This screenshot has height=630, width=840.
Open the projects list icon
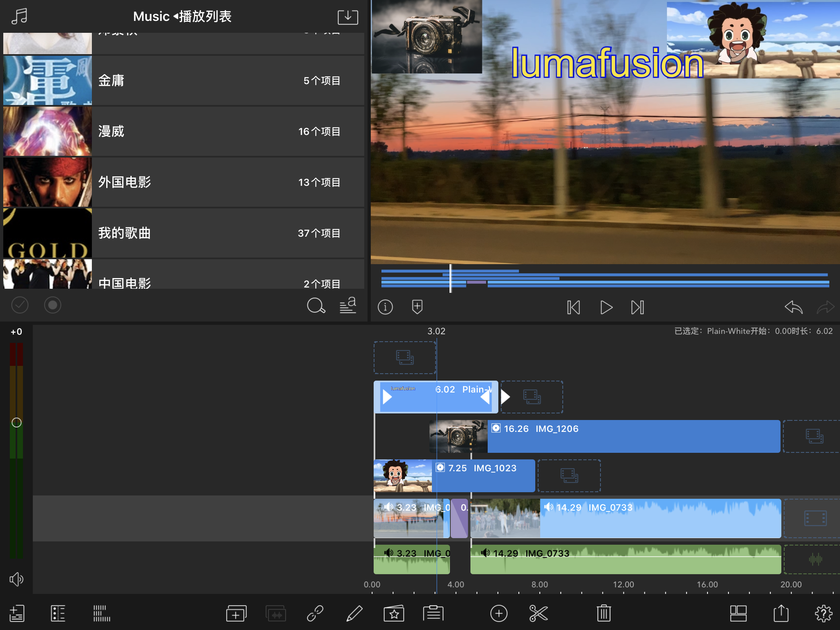17,614
